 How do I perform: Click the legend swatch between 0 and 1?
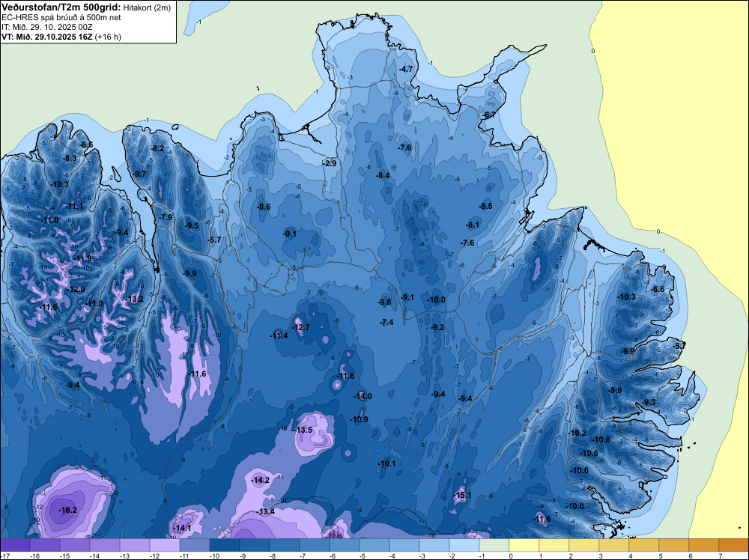point(524,545)
